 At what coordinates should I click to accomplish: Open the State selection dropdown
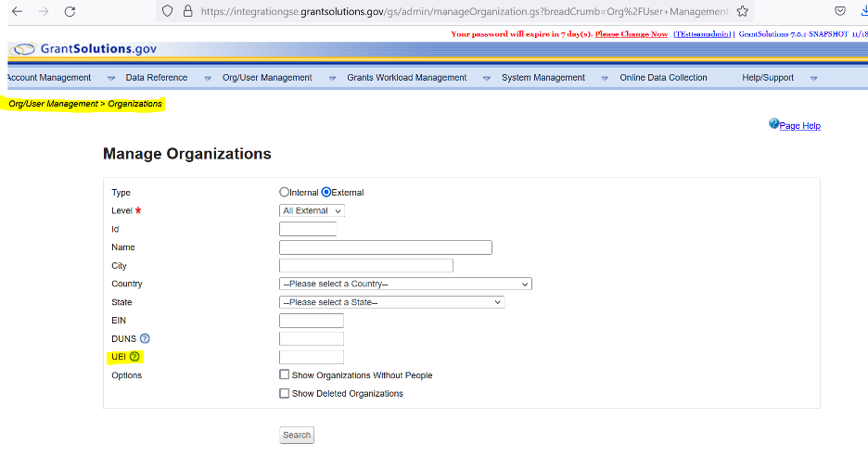pos(391,302)
